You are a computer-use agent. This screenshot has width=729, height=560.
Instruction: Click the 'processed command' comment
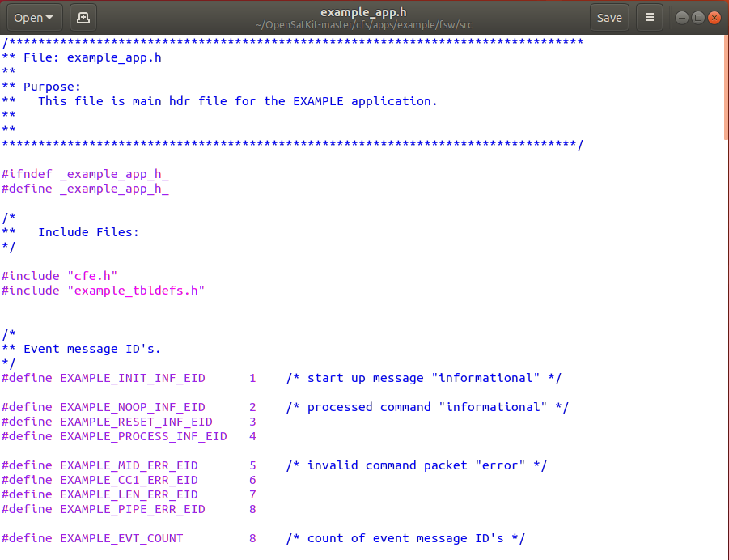click(x=427, y=407)
